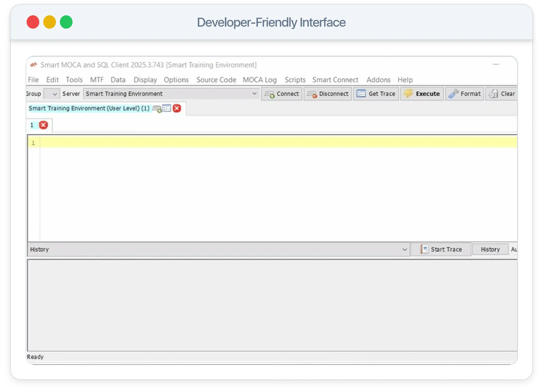
Task: Click the Connect button
Action: coord(281,94)
